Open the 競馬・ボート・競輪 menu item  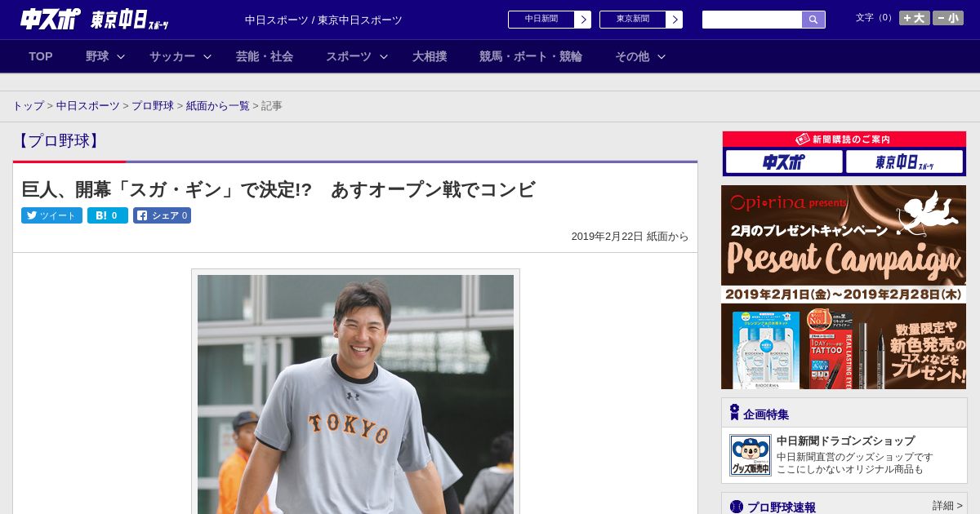(531, 56)
